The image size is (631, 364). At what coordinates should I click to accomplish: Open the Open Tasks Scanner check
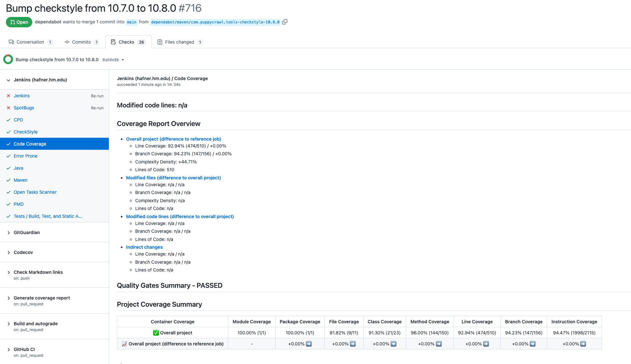tap(35, 192)
